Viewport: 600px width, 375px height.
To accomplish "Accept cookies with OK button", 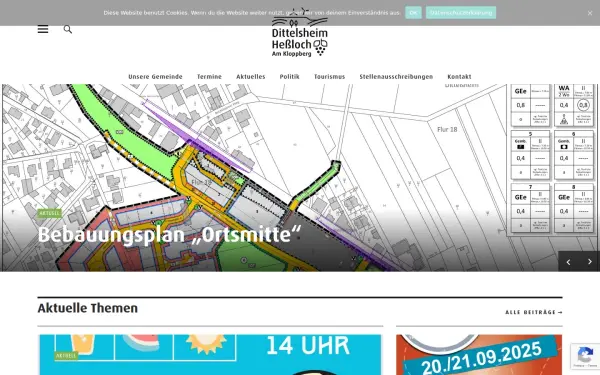I will pyautogui.click(x=413, y=13).
